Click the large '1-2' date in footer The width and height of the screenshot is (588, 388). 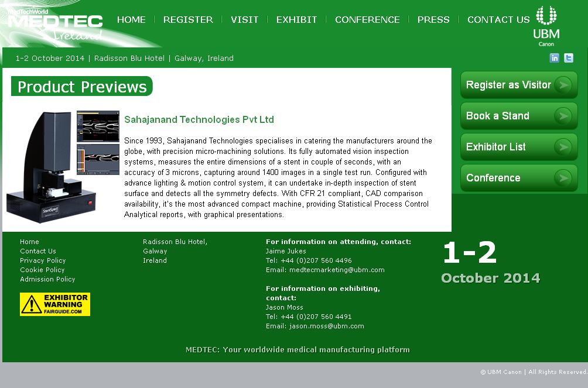[x=470, y=252]
